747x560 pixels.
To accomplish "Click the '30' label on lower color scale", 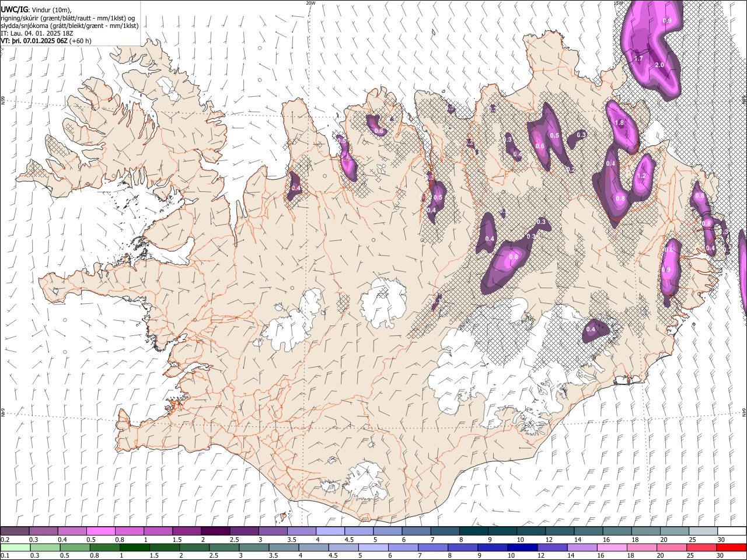I will (x=720, y=555).
